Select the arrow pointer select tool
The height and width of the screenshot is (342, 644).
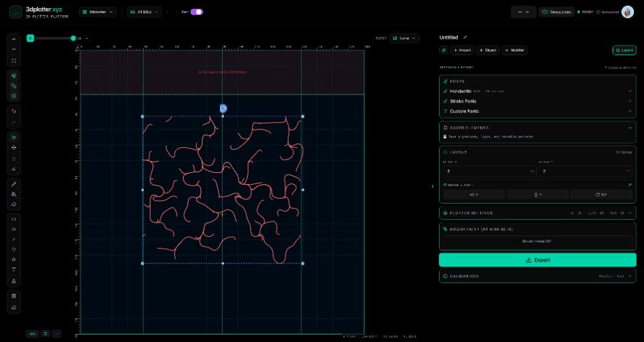(14, 138)
